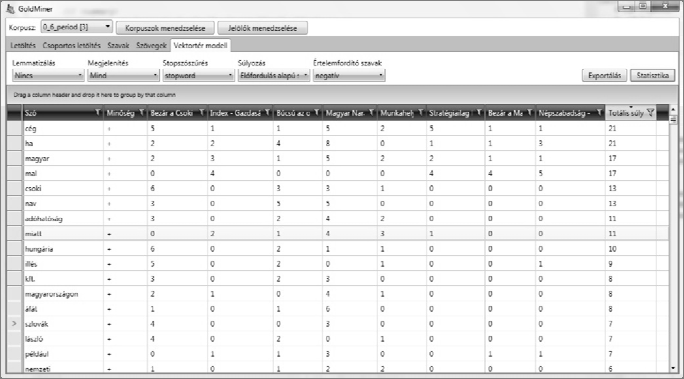Viewport: 684px width, 379px height.
Task: Expand the Értelemfordító szavak dropdown
Action: [x=349, y=75]
